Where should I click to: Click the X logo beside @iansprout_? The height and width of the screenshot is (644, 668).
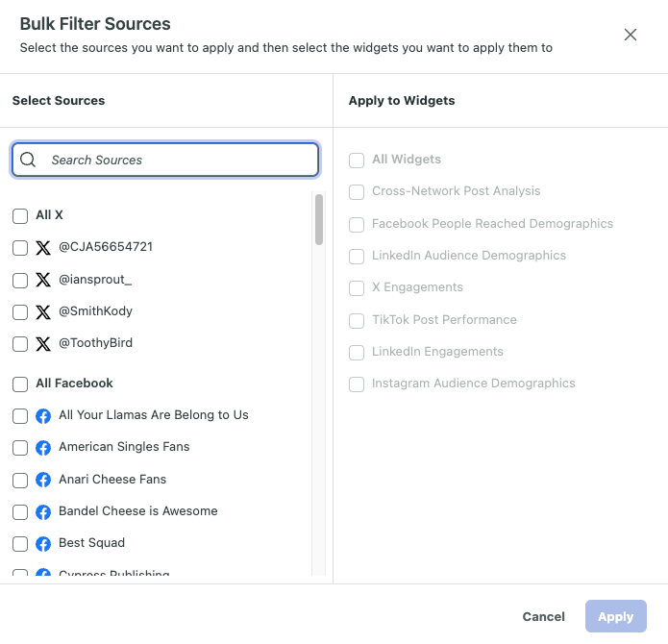pyautogui.click(x=43, y=280)
